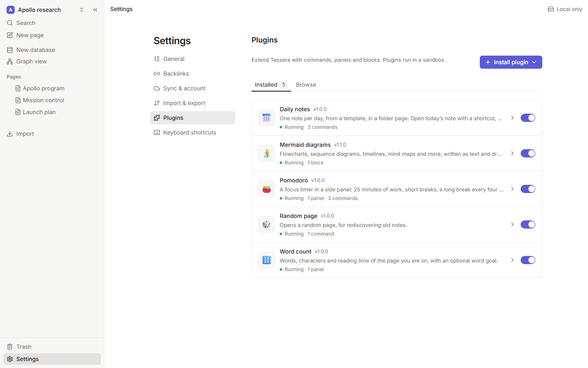Click the New database icon

[x=10, y=50]
